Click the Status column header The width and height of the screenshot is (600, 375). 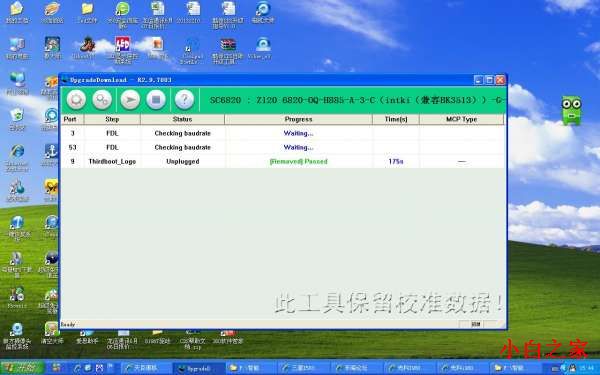coord(182,119)
